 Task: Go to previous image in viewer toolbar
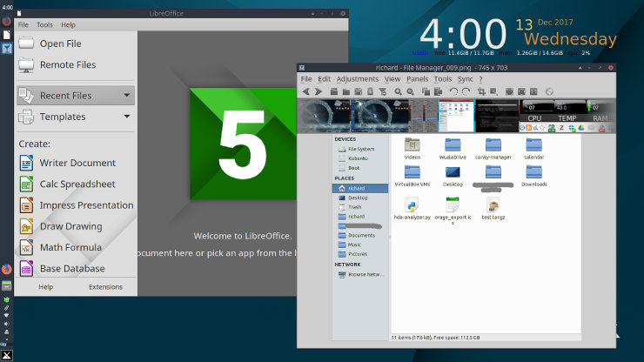[x=306, y=91]
